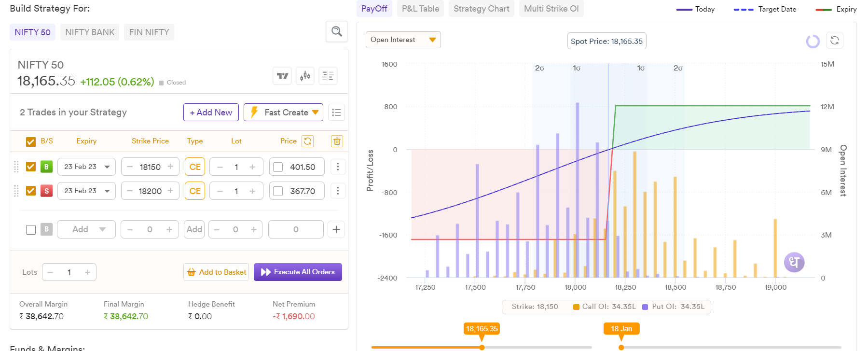Viewport: 868px width, 351px height.
Task: Click plus icon to add new trade row
Action: click(336, 229)
